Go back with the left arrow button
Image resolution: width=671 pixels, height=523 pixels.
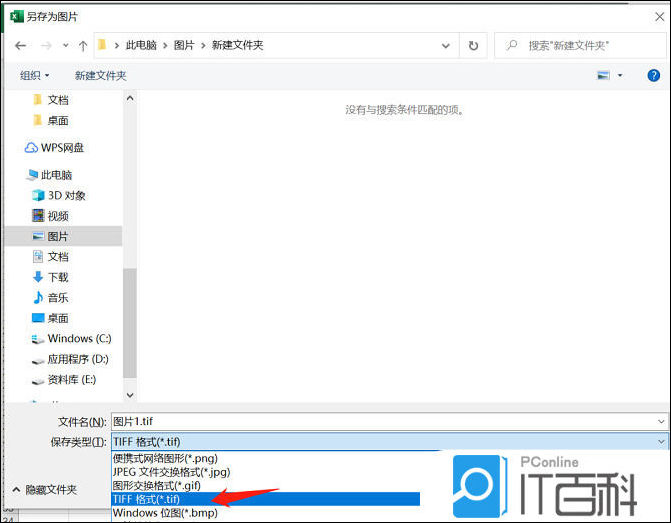20,45
